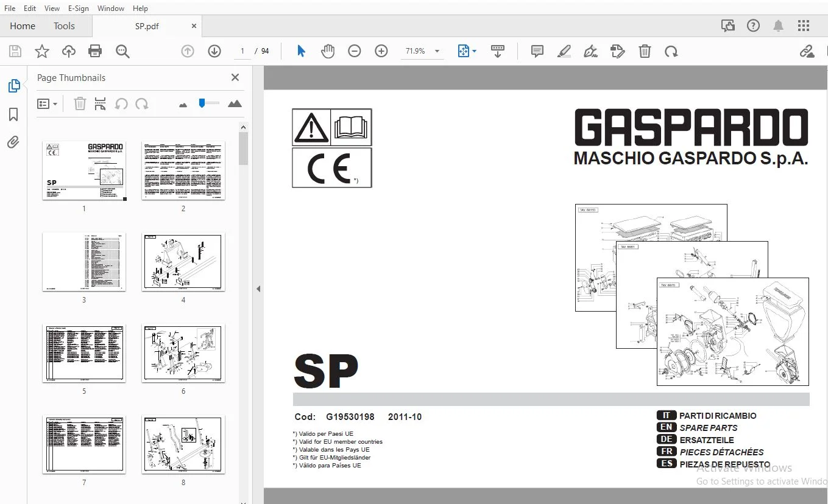Reduce thumbnail size with small mountain icon
The image size is (828, 504).
coord(183,105)
